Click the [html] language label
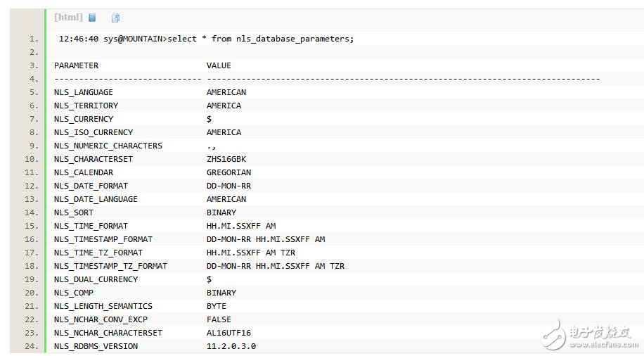 click(68, 18)
